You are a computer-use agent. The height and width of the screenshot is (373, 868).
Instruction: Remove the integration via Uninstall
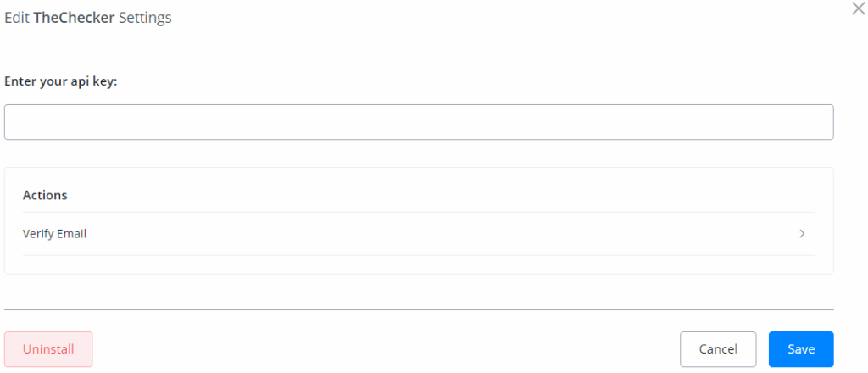pos(48,349)
